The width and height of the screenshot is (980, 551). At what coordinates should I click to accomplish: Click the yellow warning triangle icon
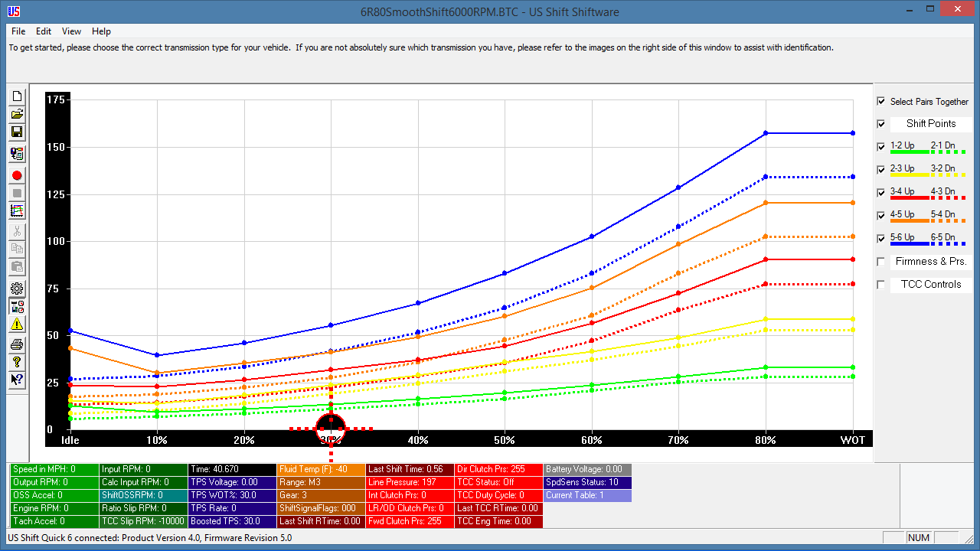click(x=17, y=324)
